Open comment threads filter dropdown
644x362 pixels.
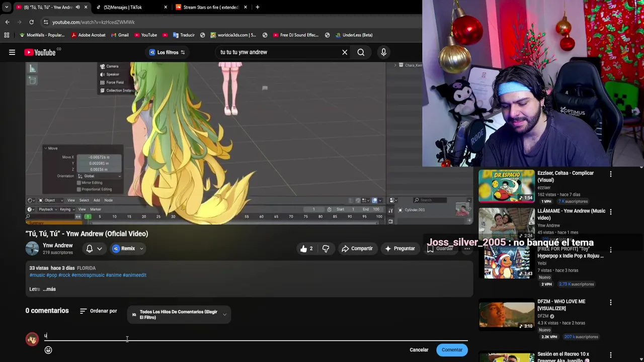[x=179, y=315]
